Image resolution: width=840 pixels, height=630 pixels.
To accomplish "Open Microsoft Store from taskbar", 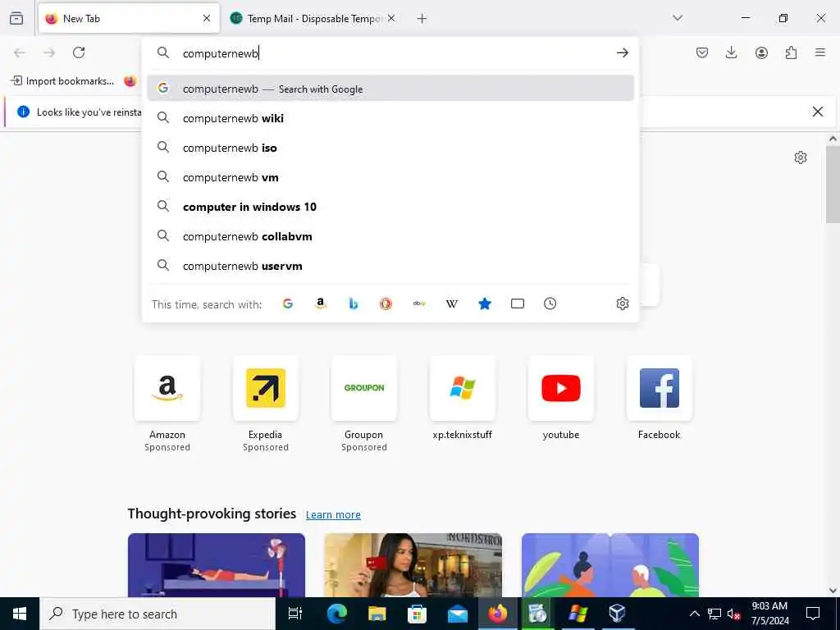I will pos(418,614).
